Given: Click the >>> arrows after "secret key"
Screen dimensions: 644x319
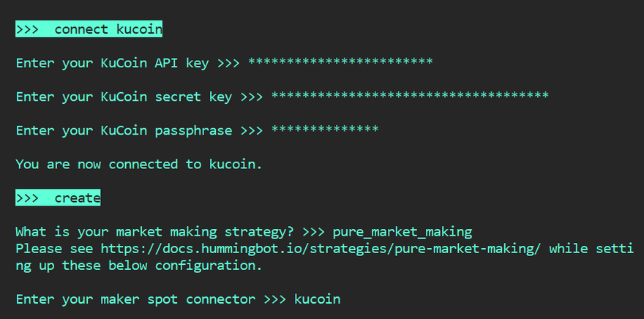Looking at the screenshot, I should [252, 97].
